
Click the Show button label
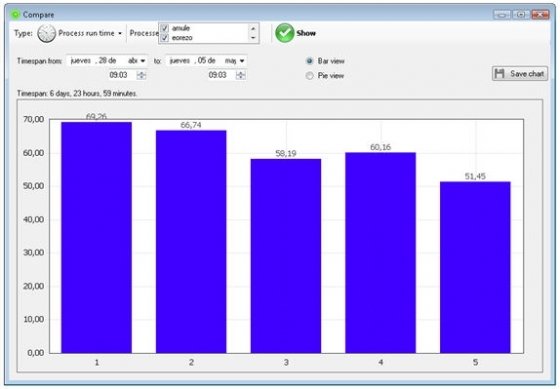(x=306, y=33)
